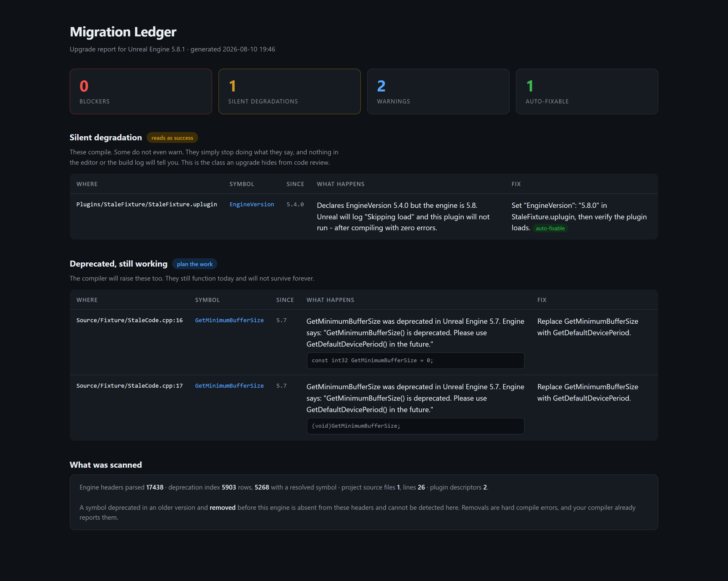728x581 pixels.
Task: Click the 5268 resolved symbol count
Action: point(262,487)
